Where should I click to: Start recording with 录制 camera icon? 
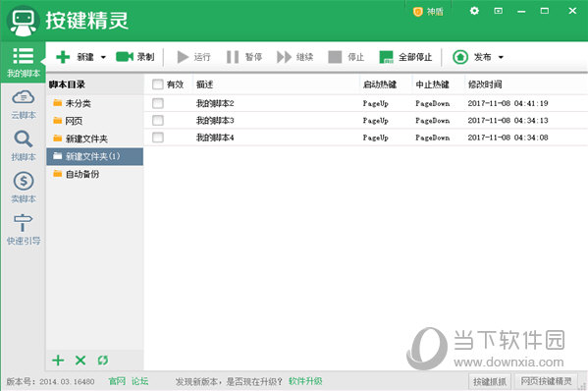(135, 57)
